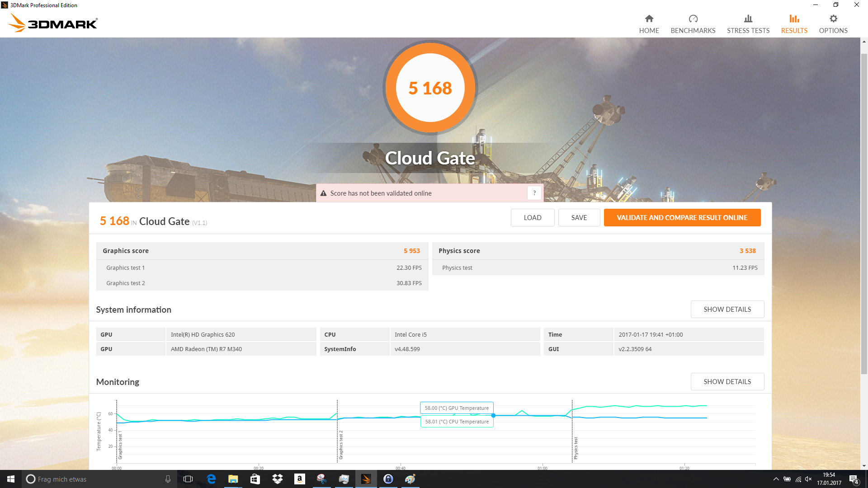Click the question mark help button
Screen dimensions: 868x488
tap(534, 193)
